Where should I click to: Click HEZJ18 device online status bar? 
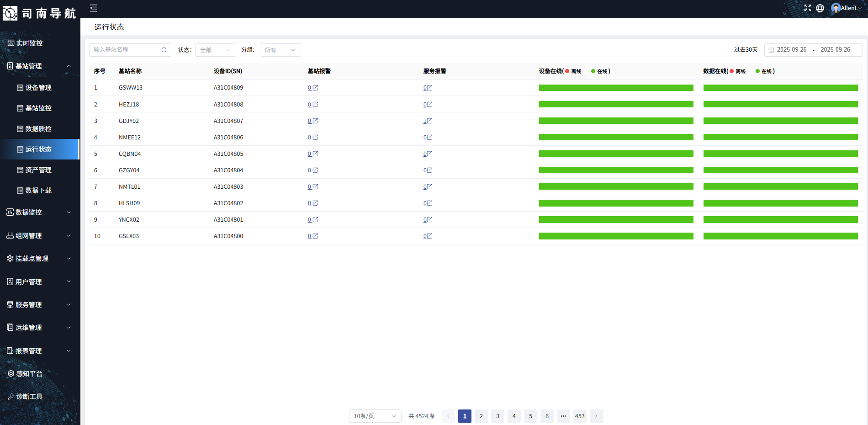point(616,104)
